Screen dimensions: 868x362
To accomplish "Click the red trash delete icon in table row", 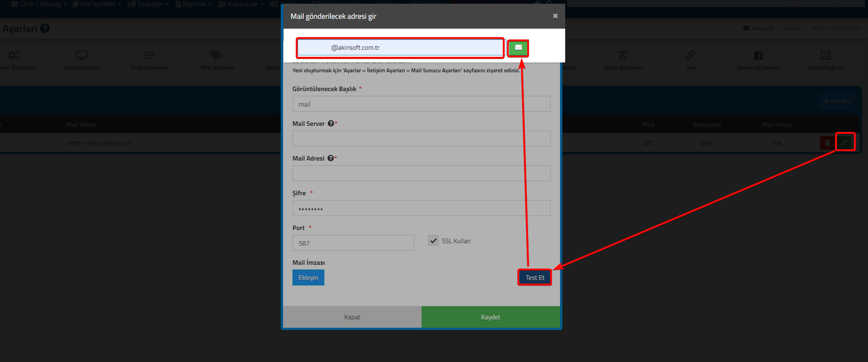I will 827,143.
